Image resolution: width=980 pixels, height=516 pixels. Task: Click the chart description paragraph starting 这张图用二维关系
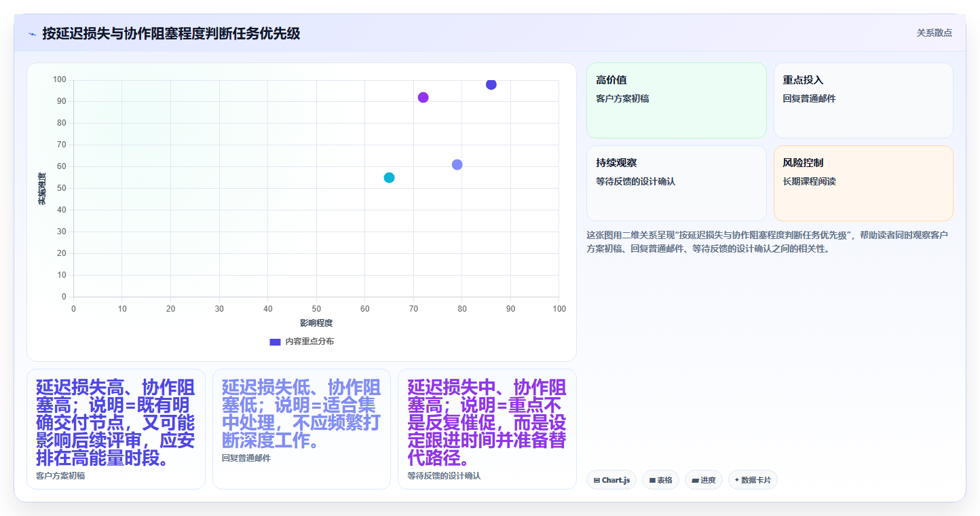click(767, 242)
